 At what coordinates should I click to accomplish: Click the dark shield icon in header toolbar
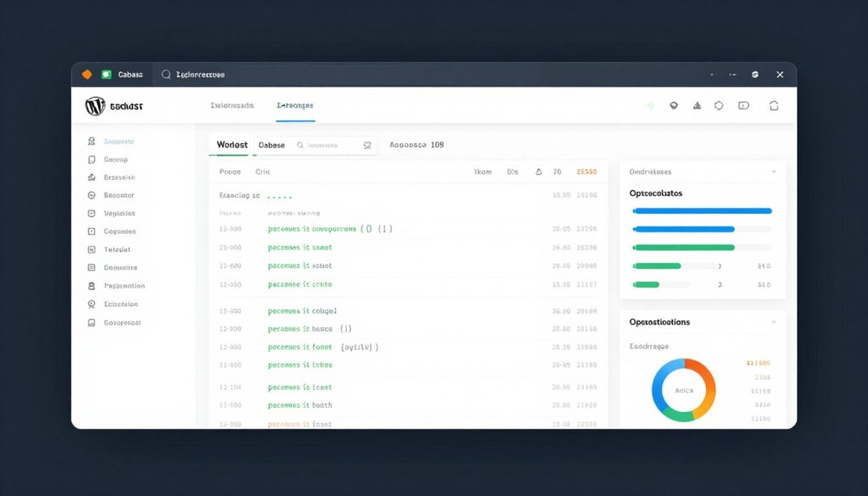pos(674,105)
